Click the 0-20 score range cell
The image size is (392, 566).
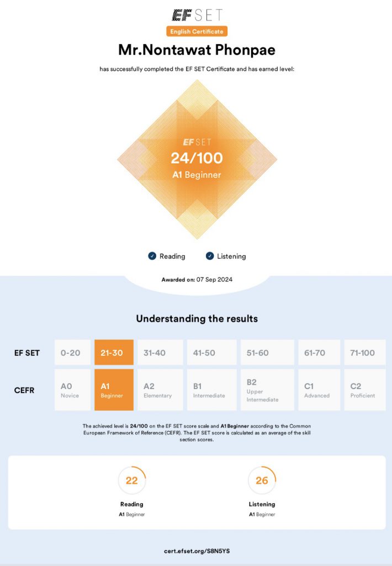[72, 353]
